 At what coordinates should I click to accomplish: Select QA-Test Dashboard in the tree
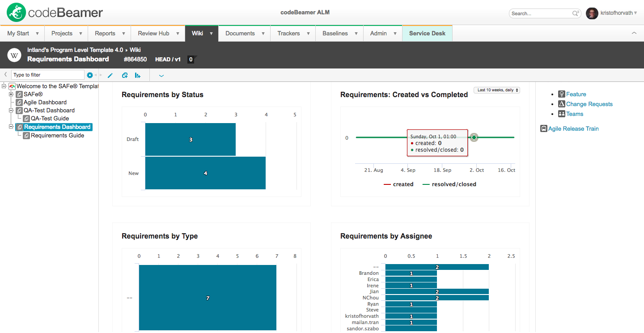[49, 111]
